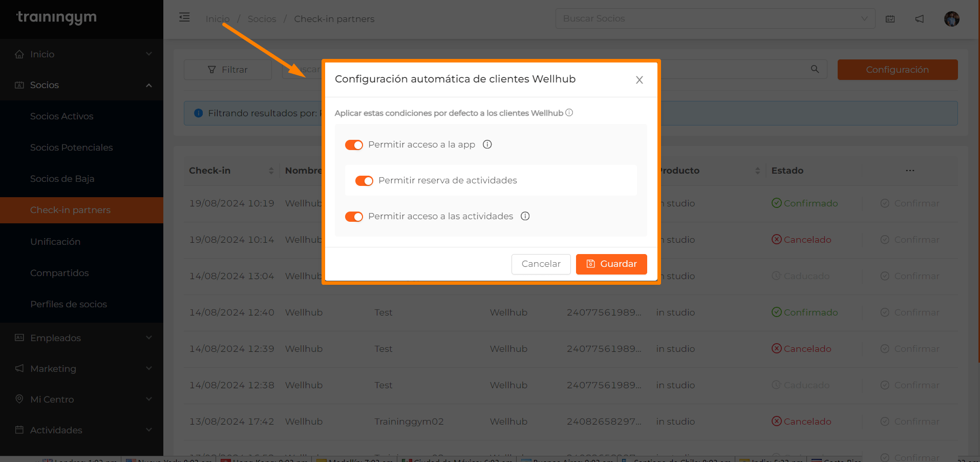Click the trainingym logo

tap(56, 17)
